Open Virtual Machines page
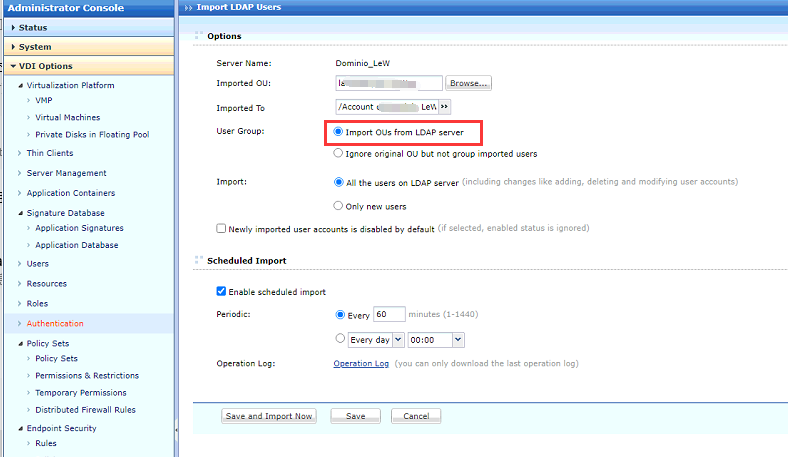788x457 pixels. click(x=67, y=117)
